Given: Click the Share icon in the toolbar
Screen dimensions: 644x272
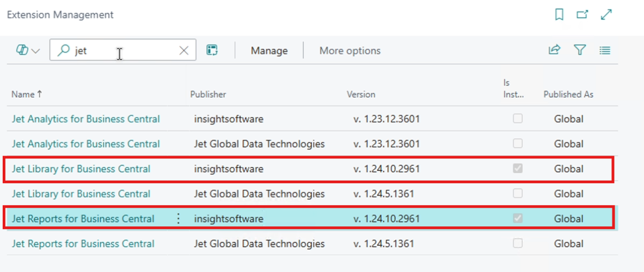Looking at the screenshot, I should click(555, 50).
